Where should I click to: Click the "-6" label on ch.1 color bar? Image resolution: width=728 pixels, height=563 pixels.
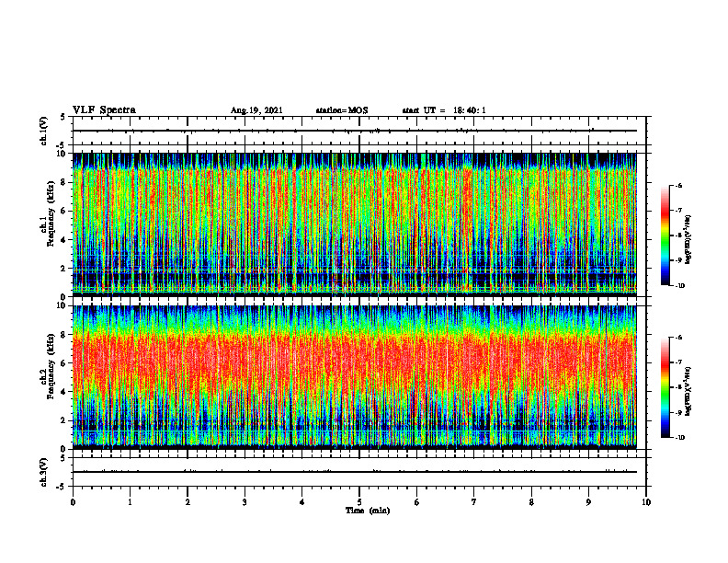[x=679, y=185]
